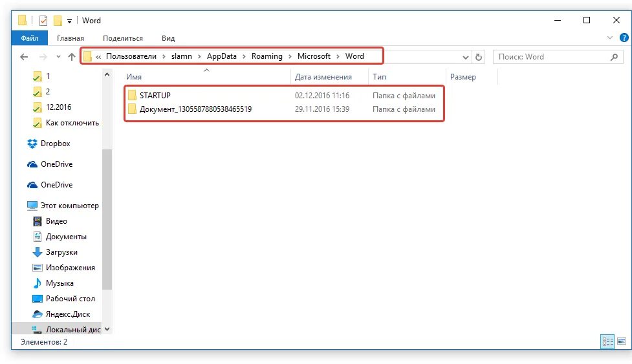Refresh the folder view
This screenshot has width=632, height=364.
(479, 57)
